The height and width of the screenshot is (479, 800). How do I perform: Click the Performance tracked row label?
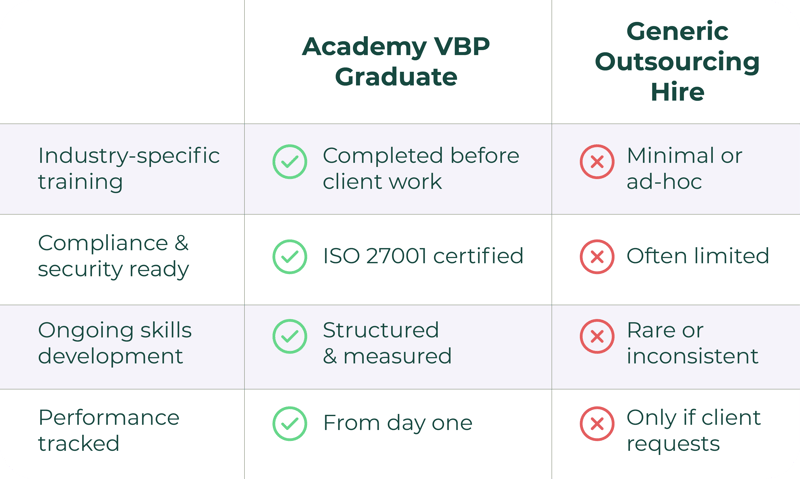pyautogui.click(x=108, y=430)
